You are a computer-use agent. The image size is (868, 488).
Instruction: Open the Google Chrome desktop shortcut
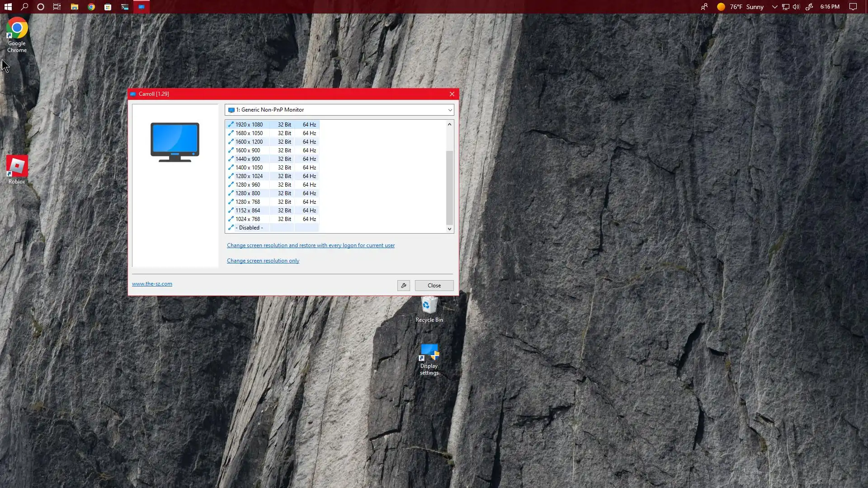click(x=17, y=35)
